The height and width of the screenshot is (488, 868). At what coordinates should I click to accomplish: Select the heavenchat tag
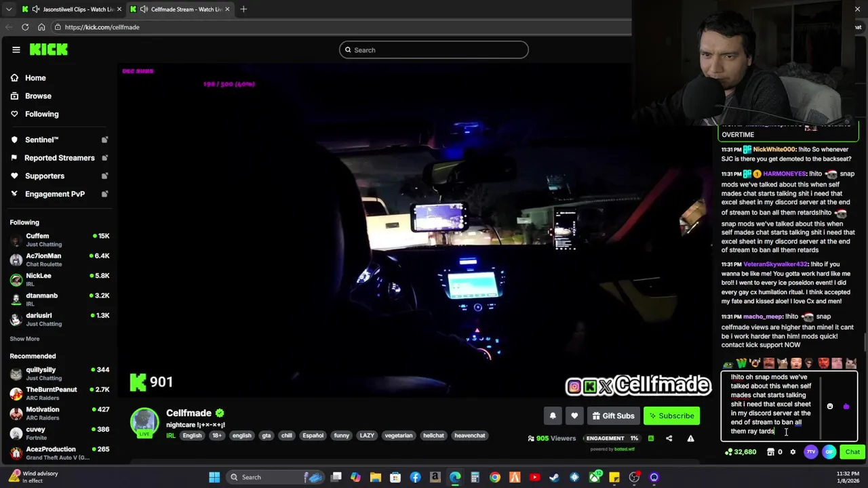tap(470, 436)
